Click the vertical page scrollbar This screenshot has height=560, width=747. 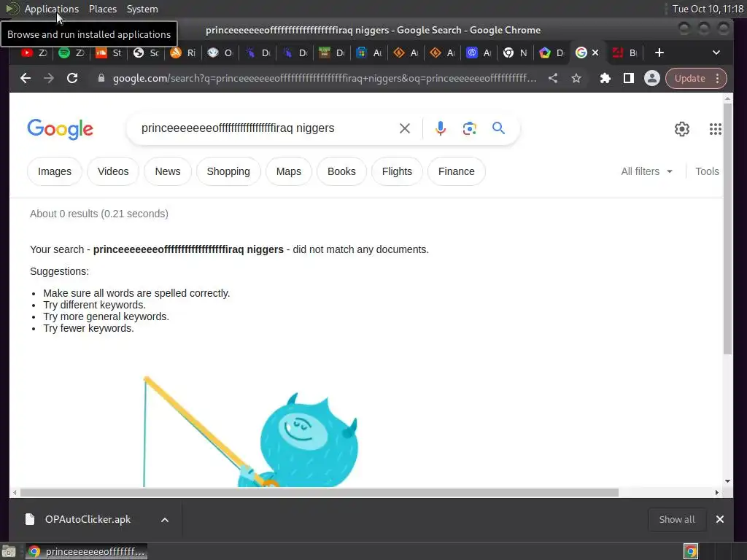click(x=727, y=228)
